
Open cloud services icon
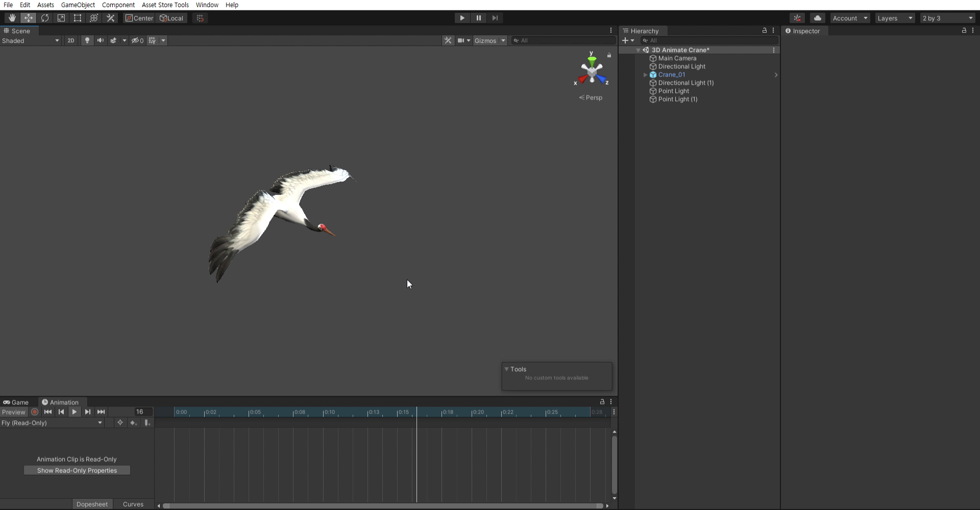click(x=818, y=18)
